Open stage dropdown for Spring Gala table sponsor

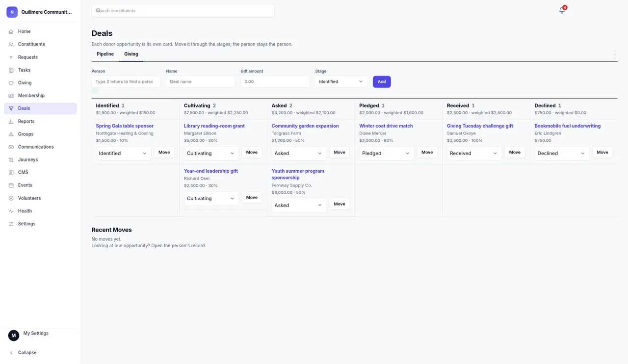pyautogui.click(x=124, y=153)
